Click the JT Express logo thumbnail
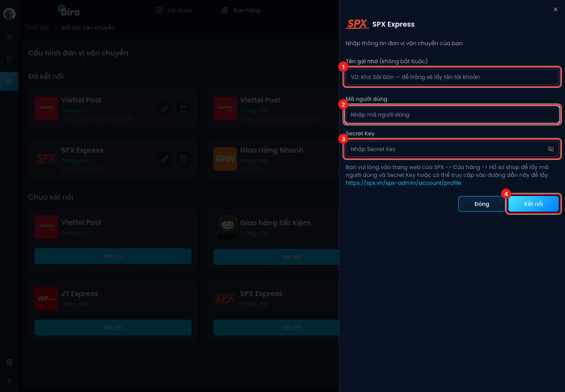The width and height of the screenshot is (565, 392). 46,298
